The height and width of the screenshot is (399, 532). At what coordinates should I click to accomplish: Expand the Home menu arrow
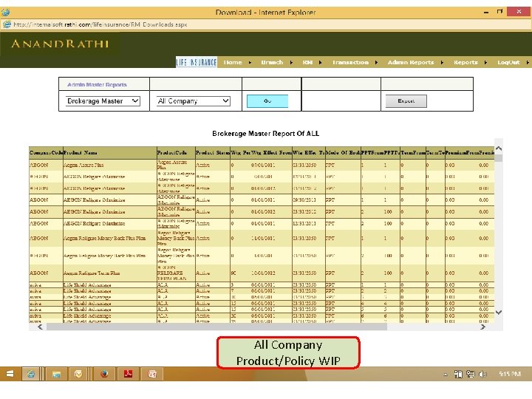click(x=250, y=62)
